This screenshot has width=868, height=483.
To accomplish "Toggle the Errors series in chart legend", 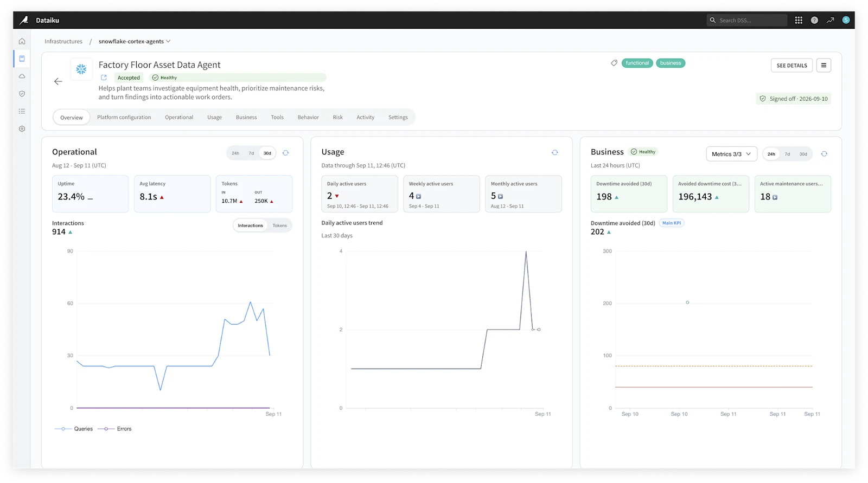I will [x=114, y=429].
